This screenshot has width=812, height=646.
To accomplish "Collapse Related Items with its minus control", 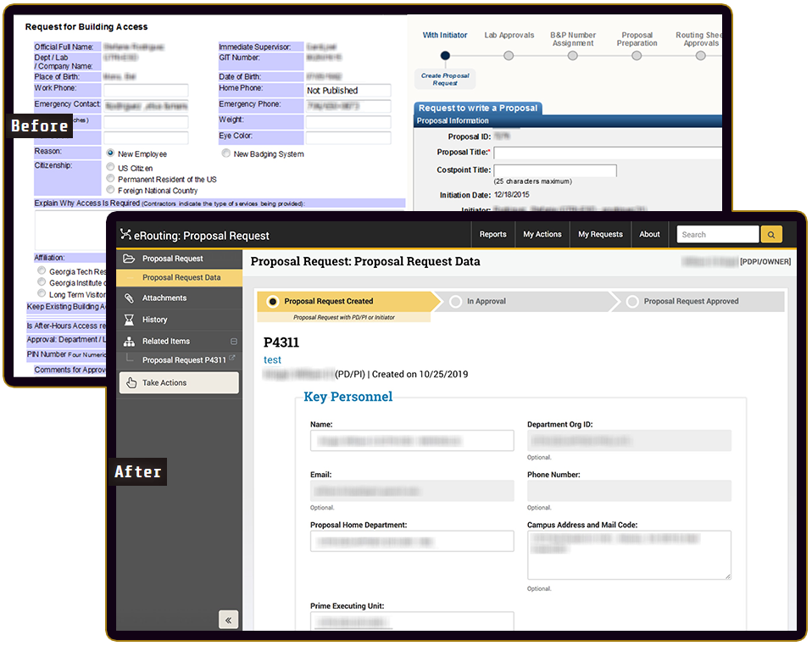I will (x=233, y=341).
